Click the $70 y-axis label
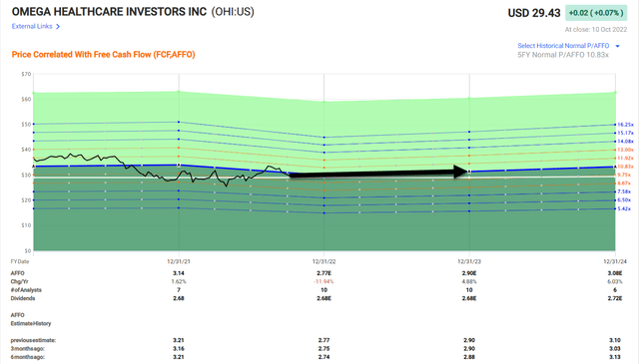The width and height of the screenshot is (639, 364). click(x=26, y=74)
